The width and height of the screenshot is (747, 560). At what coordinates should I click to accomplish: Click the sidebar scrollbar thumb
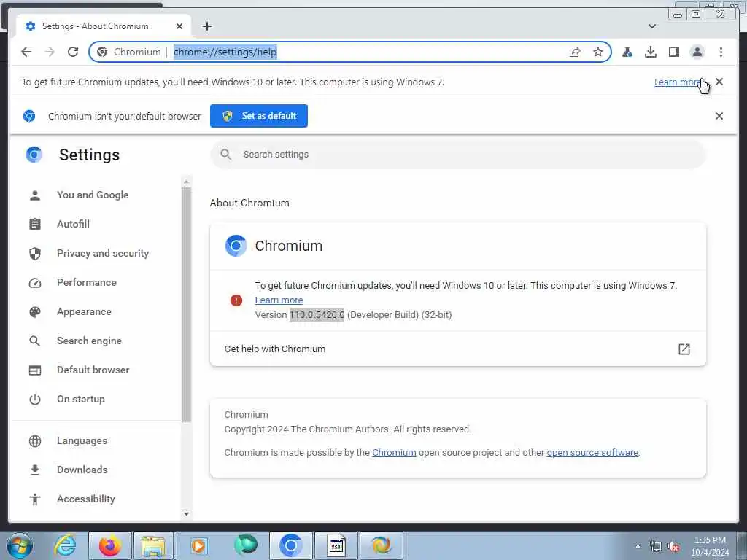coord(186,305)
